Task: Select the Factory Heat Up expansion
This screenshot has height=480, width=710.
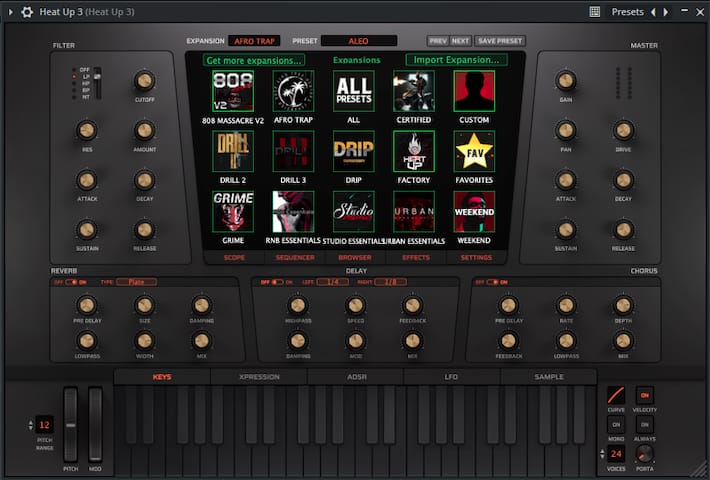Action: pyautogui.click(x=414, y=151)
